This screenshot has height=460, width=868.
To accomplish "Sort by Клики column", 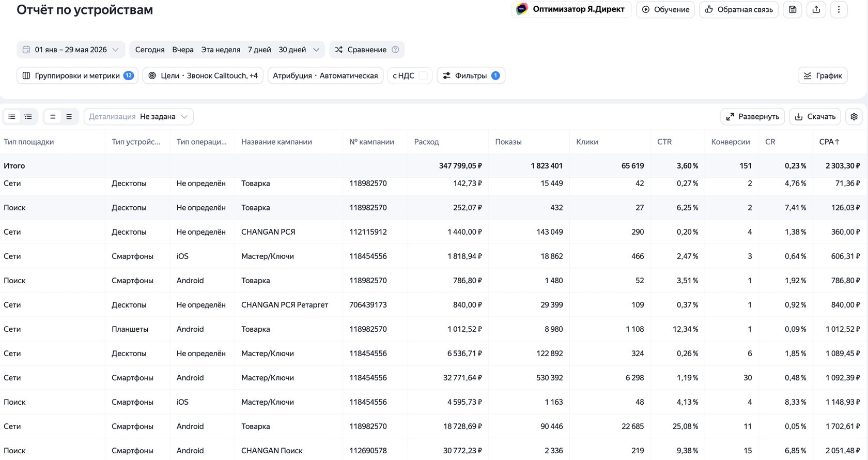I will coord(587,142).
